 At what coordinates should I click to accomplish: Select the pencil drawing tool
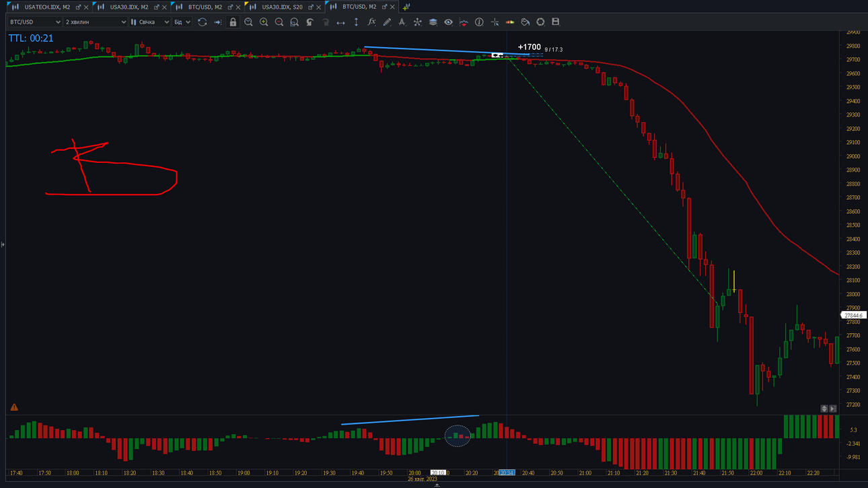(387, 22)
